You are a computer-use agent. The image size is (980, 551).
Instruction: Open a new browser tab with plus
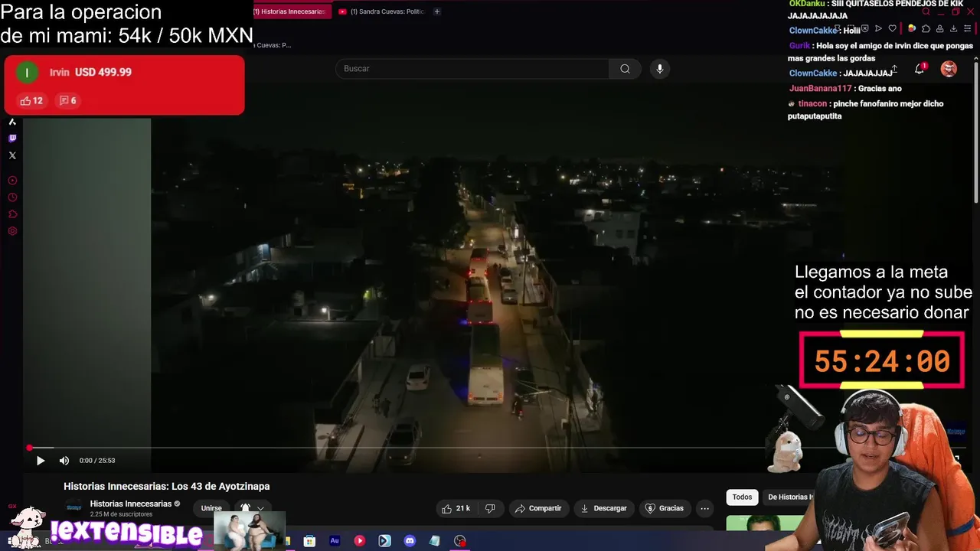pos(437,11)
